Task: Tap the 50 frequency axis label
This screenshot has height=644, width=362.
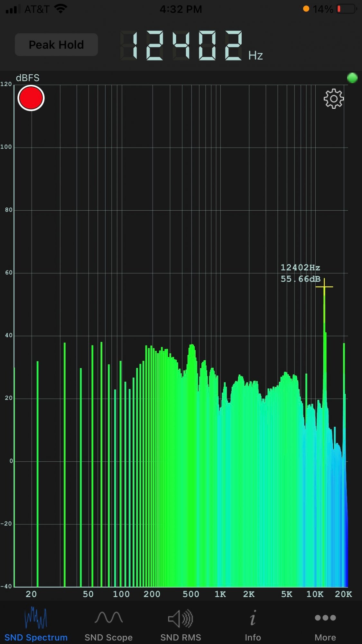Action: coord(88,594)
